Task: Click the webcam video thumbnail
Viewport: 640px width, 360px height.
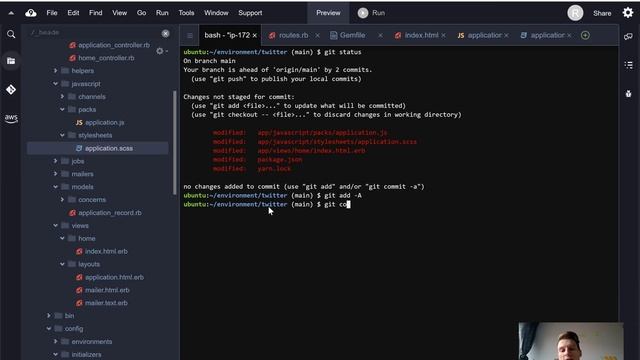Action: (x=571, y=341)
